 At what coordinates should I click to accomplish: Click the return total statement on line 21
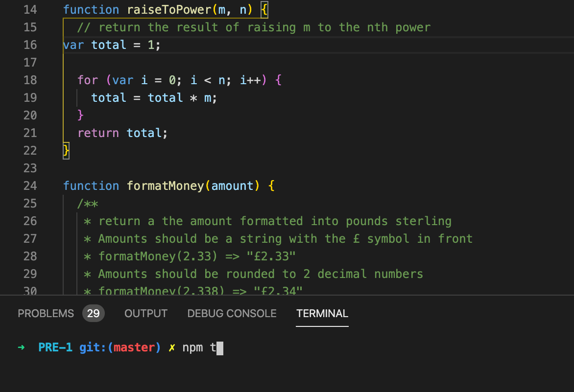click(122, 133)
